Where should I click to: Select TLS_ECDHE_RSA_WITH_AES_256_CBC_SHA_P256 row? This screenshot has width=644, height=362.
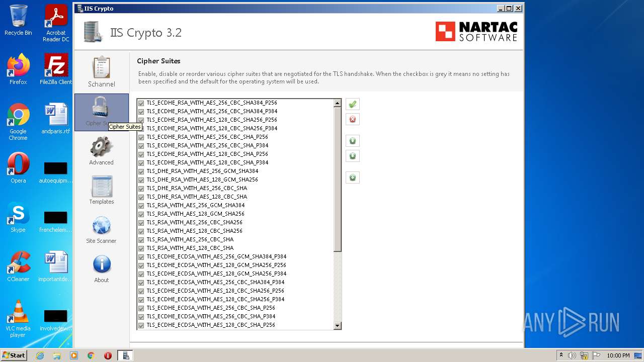[x=235, y=137]
